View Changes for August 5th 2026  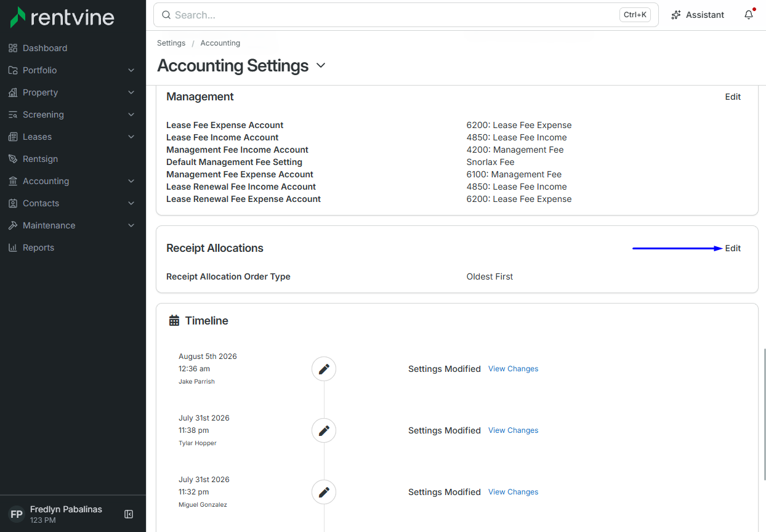[x=513, y=369]
